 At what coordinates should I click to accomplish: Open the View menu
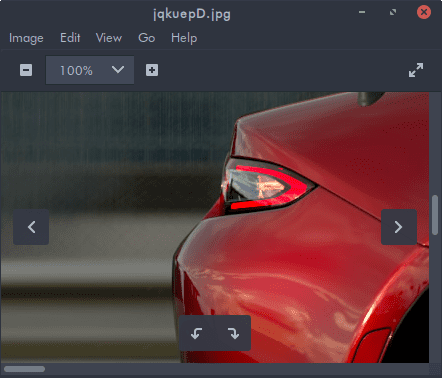[x=109, y=38]
